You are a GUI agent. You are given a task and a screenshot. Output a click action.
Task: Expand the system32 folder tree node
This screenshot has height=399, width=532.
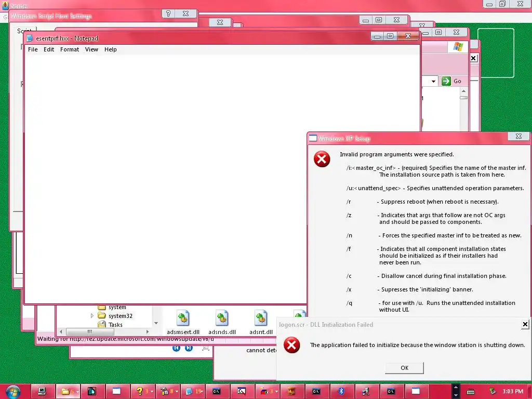[x=92, y=315]
